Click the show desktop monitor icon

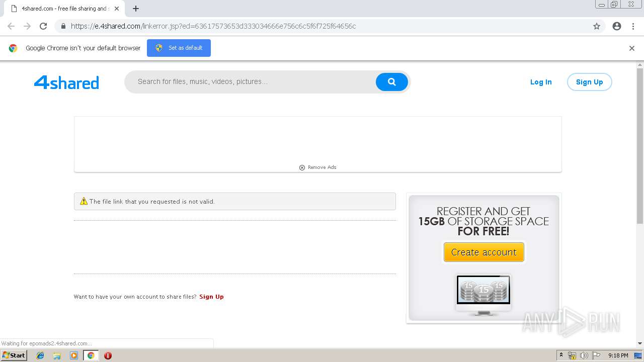(638, 355)
